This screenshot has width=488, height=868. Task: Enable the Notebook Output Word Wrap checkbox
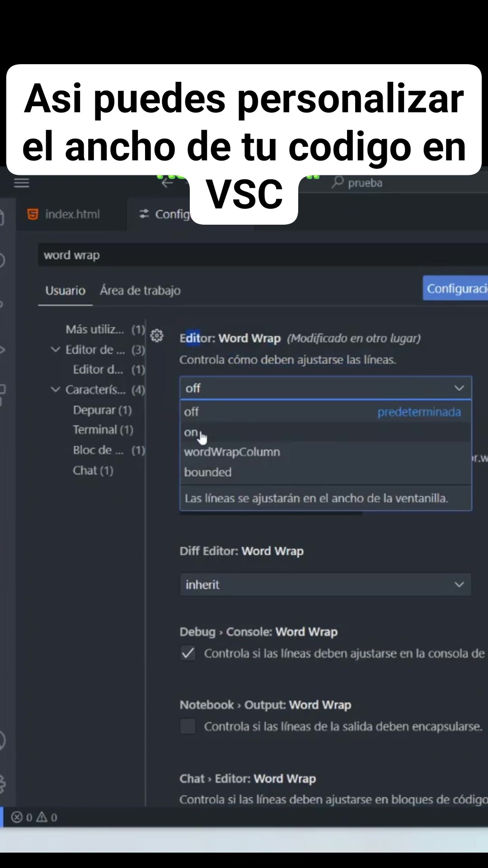(x=188, y=726)
